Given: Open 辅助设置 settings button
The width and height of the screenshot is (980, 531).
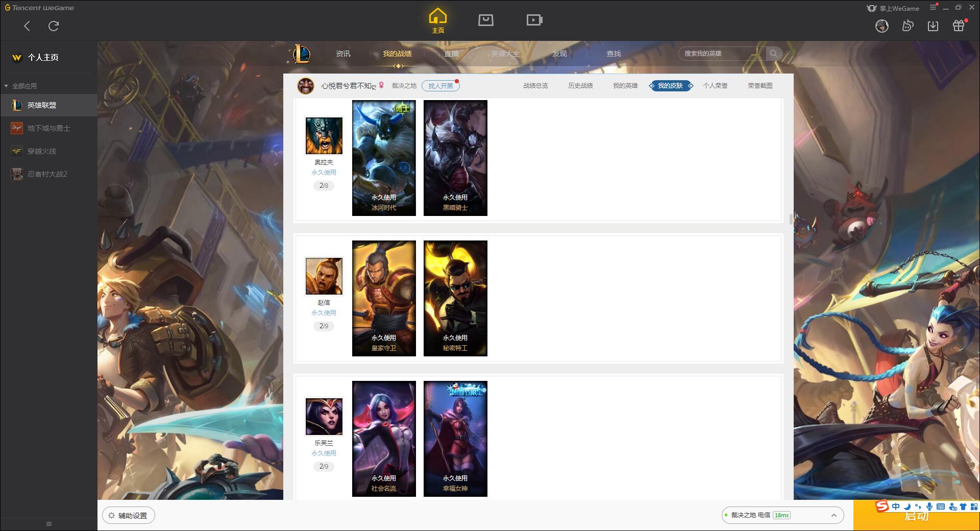Looking at the screenshot, I should coord(129,516).
